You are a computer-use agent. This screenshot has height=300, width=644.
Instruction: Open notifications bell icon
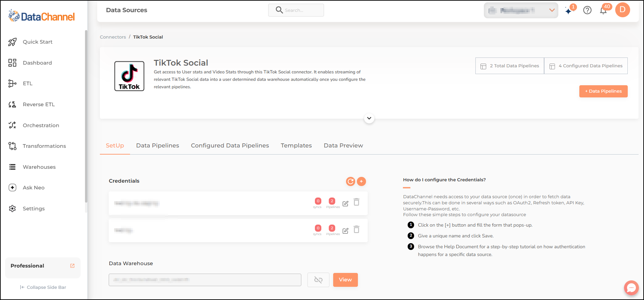click(x=603, y=10)
